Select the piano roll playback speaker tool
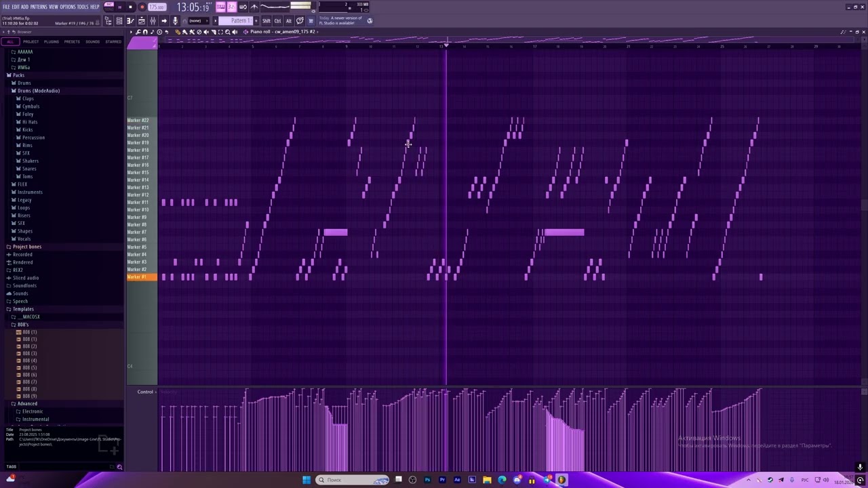868x488 pixels. tap(235, 32)
